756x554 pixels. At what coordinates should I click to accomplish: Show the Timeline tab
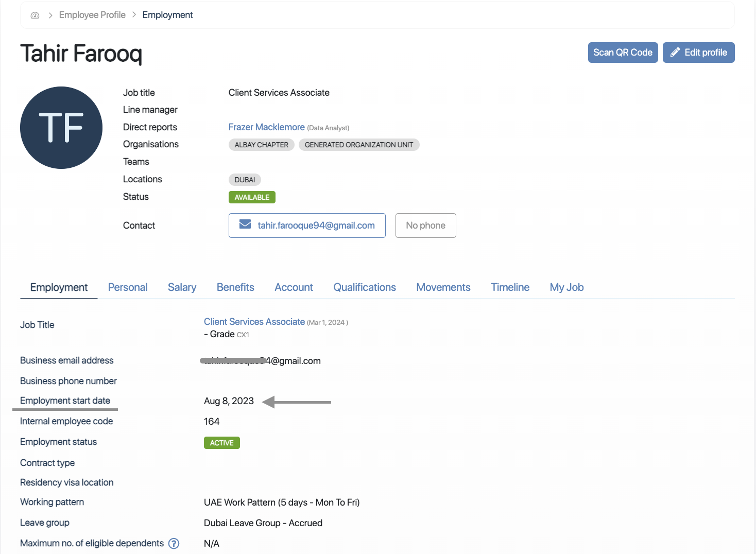tap(510, 287)
